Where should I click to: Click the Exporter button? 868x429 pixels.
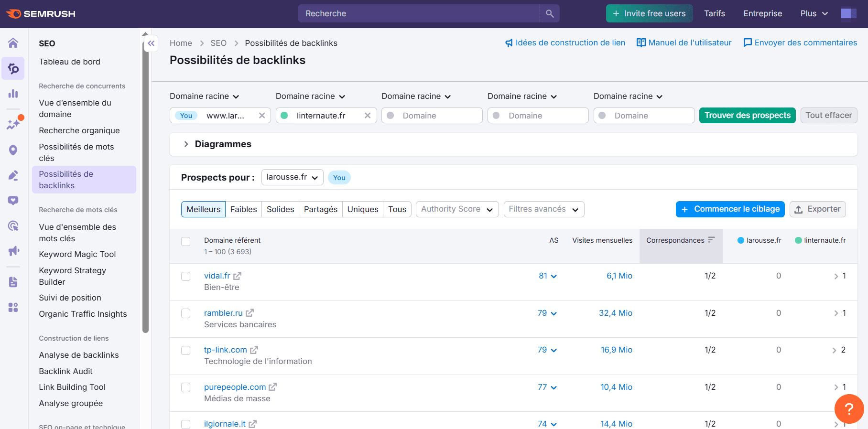tap(818, 209)
